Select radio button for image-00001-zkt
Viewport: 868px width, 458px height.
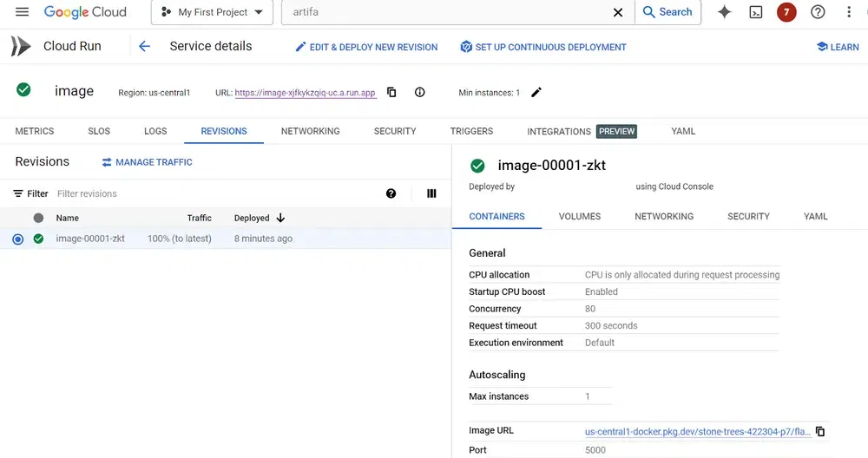tap(17, 239)
